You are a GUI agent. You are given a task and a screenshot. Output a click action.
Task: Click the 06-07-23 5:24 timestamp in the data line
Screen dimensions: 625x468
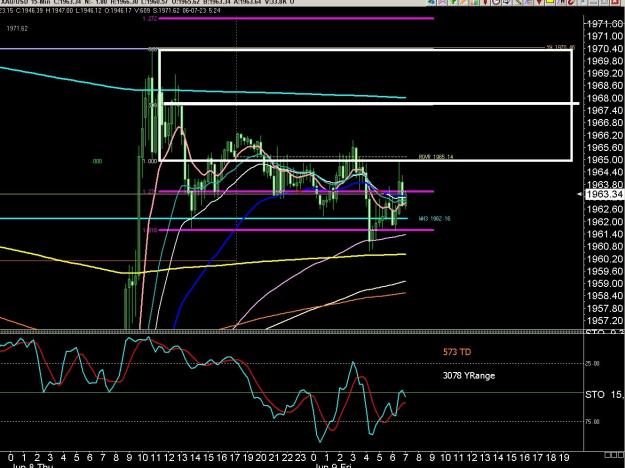(x=200, y=11)
